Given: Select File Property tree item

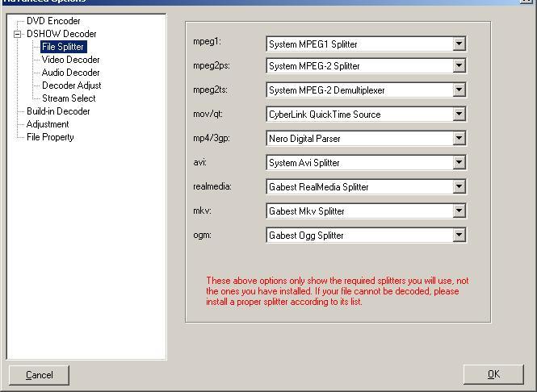Looking at the screenshot, I should pyautogui.click(x=50, y=137).
